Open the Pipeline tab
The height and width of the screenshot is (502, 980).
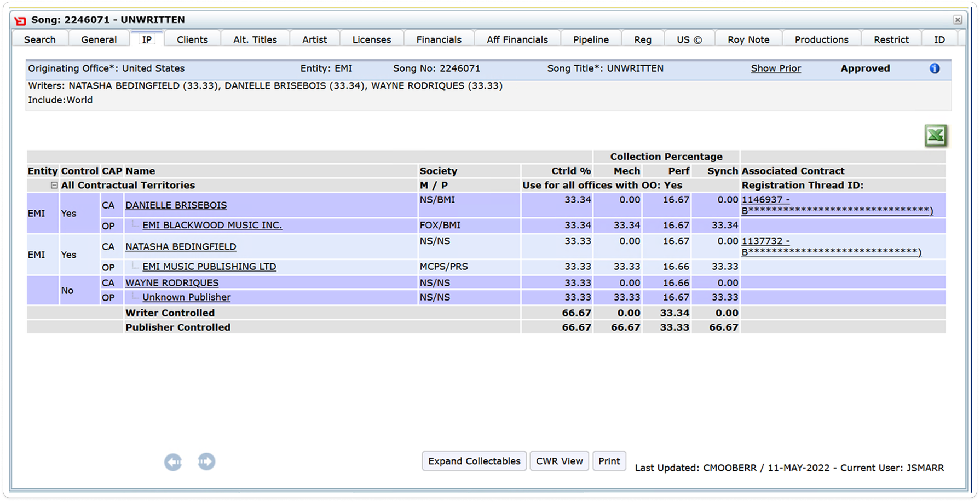click(591, 39)
